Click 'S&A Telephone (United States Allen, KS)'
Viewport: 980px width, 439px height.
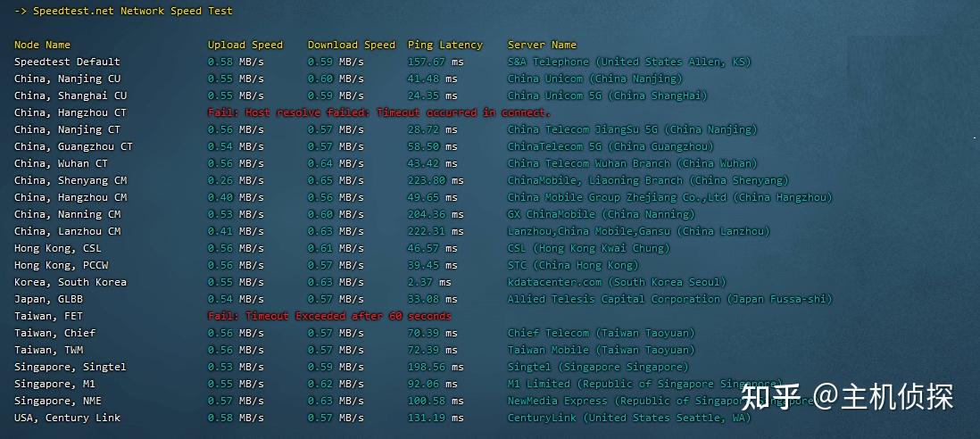[x=629, y=62]
